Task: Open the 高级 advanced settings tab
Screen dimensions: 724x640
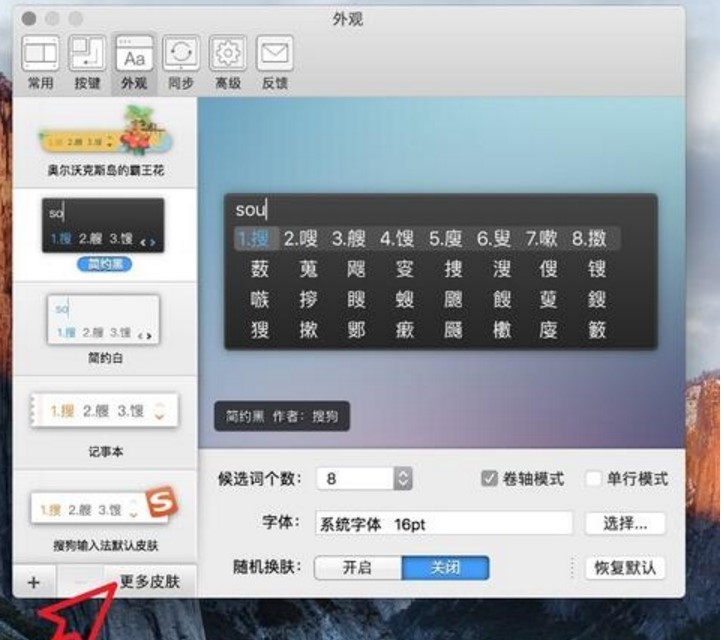Action: click(x=228, y=62)
